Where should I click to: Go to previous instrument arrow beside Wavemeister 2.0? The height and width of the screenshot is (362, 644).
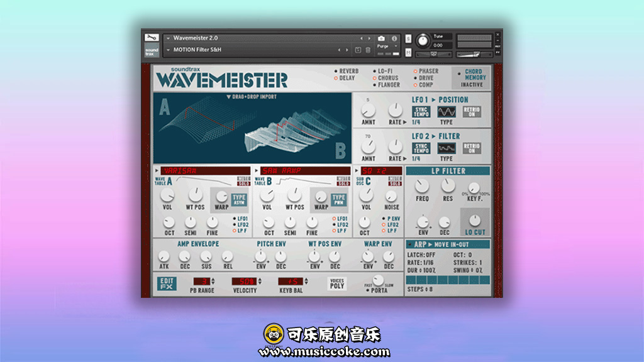pyautogui.click(x=362, y=38)
